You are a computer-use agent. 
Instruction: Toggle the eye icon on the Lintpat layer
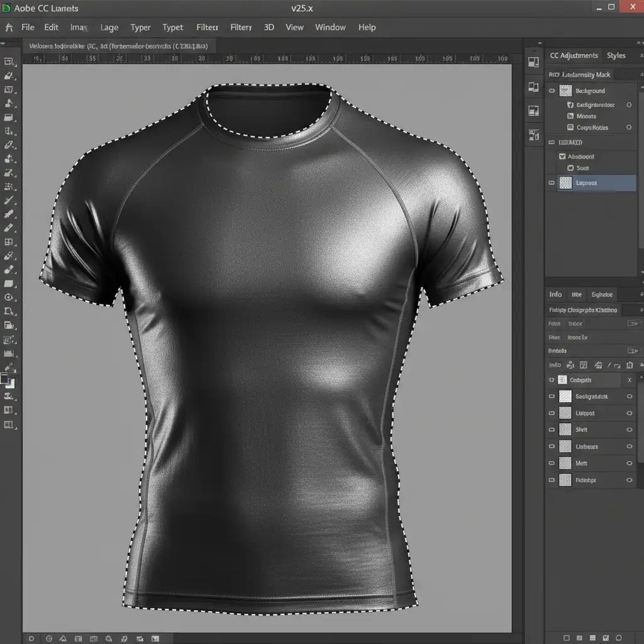coord(630,413)
